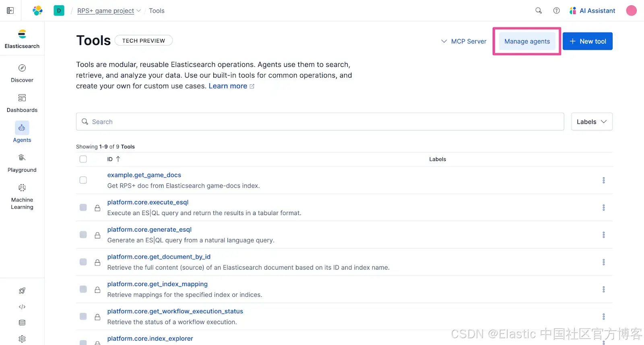The image size is (644, 345).
Task: Open the platform.core.index_explorer tool
Action: [150, 339]
